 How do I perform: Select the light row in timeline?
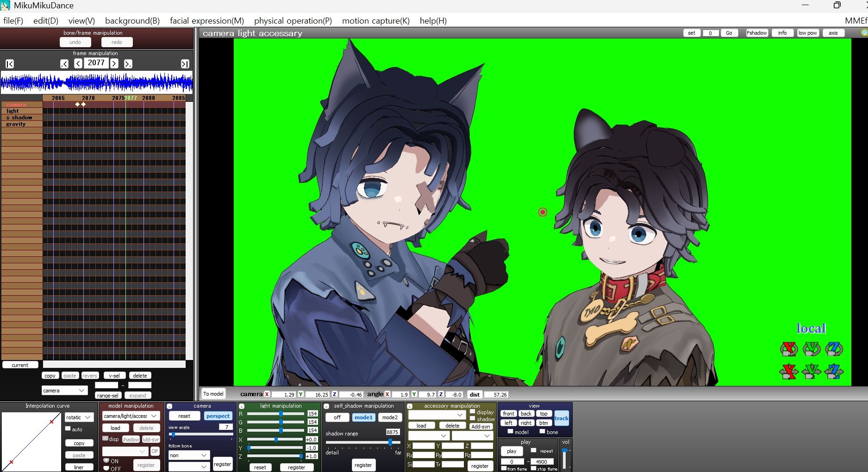13,111
